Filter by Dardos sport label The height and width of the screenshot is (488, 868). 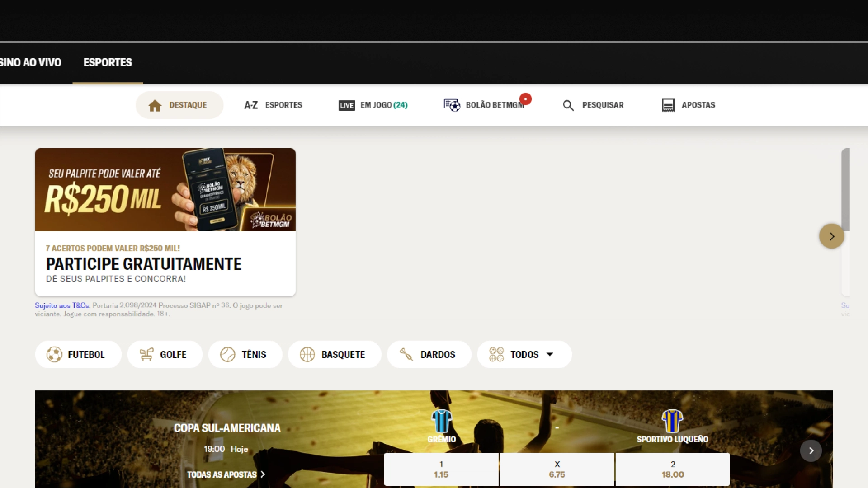438,355
